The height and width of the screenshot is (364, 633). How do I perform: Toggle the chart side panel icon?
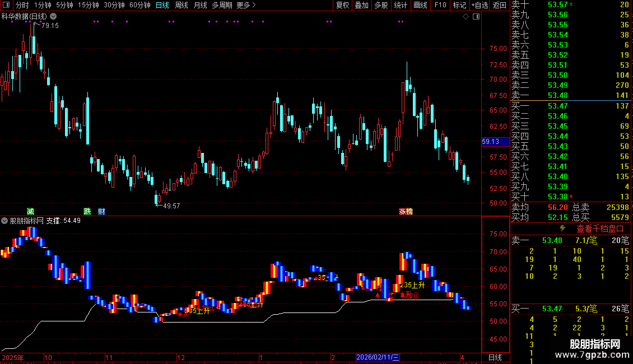[476, 17]
